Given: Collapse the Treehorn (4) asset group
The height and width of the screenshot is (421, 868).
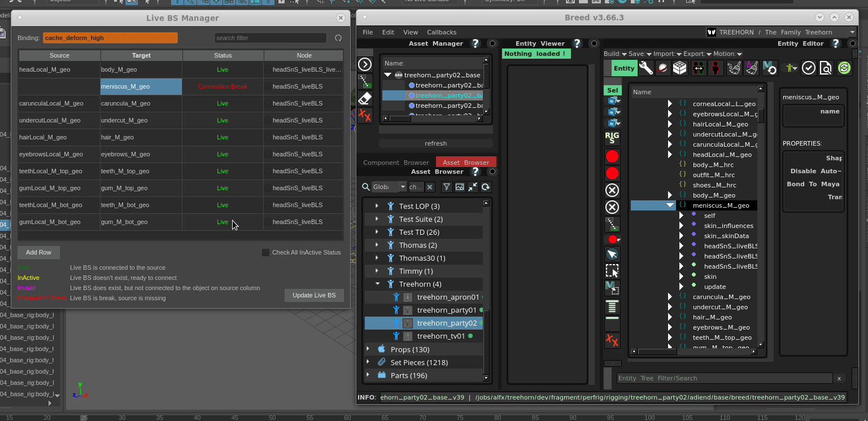Looking at the screenshot, I should [377, 284].
